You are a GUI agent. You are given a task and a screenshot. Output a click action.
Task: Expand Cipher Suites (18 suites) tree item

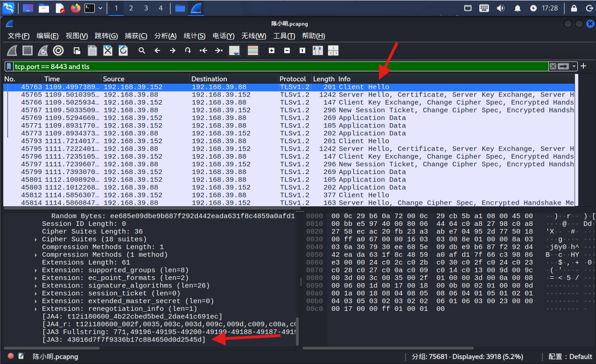[94, 239]
